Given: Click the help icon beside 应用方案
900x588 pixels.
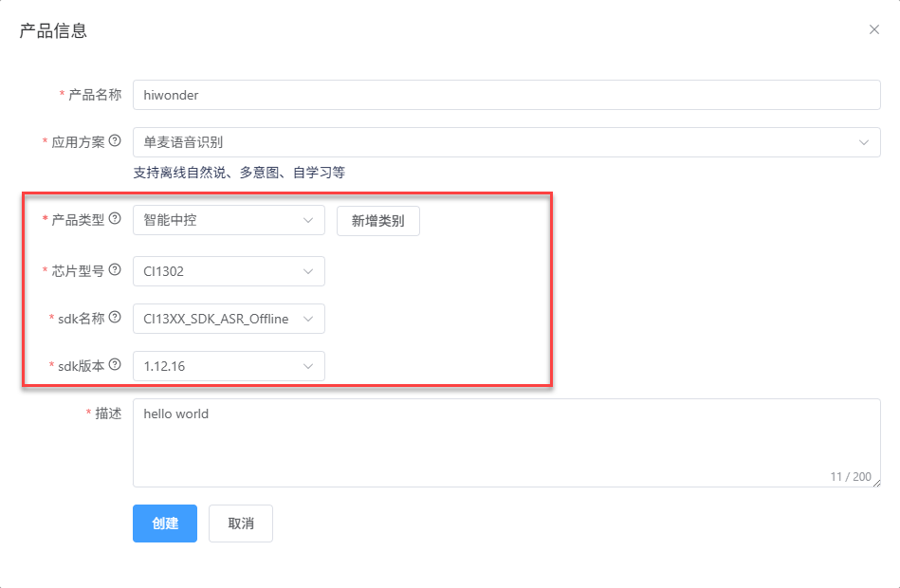Looking at the screenshot, I should tap(115, 141).
